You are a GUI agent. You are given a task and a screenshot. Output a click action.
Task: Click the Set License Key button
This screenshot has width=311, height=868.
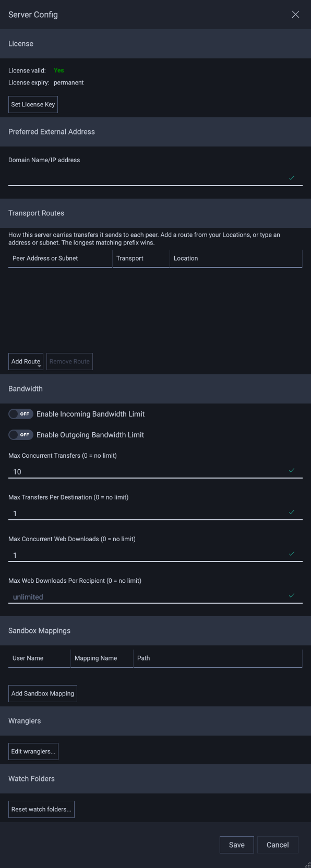tap(33, 104)
